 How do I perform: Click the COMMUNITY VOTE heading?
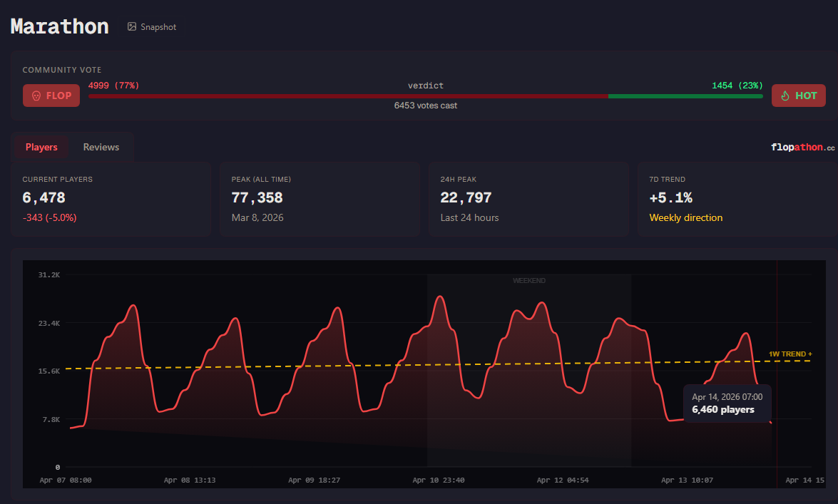[x=62, y=70]
